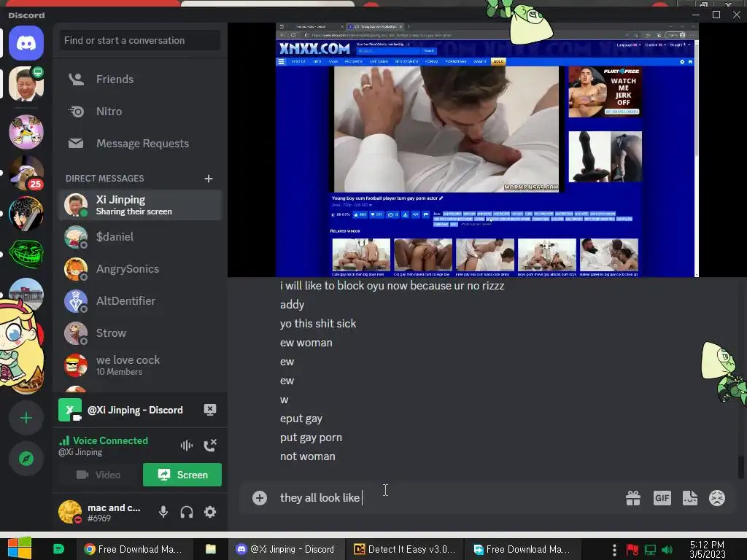747x560 pixels.
Task: Open the anime character server icon
Action: (x=26, y=214)
